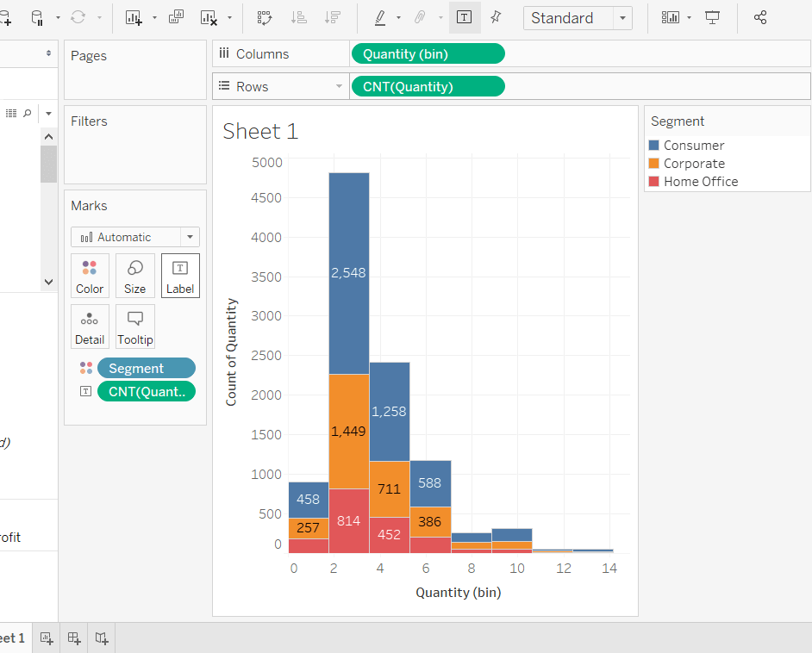Click the 814 Home Office bar segment
812x653 pixels.
(x=349, y=520)
